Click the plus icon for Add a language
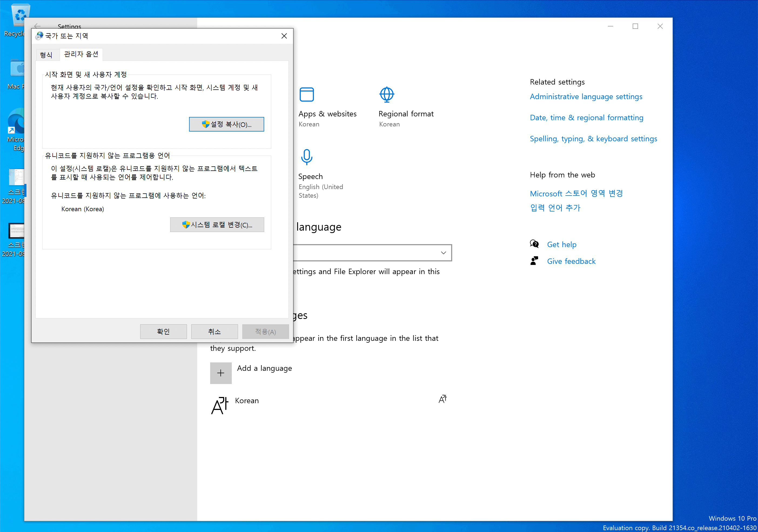 220,373
